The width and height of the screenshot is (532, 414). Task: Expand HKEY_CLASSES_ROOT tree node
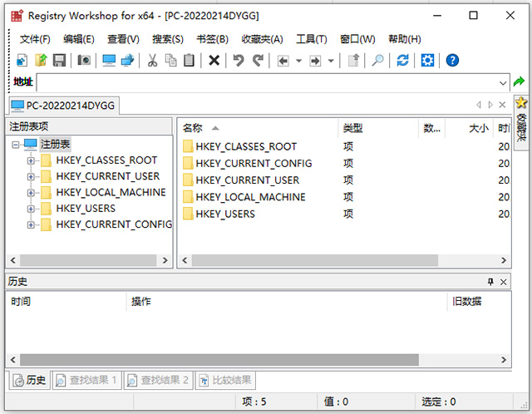32,160
